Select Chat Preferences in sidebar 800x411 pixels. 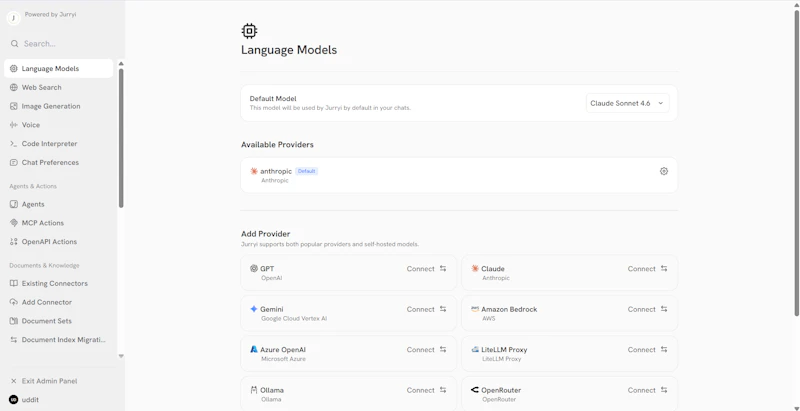coord(59,163)
